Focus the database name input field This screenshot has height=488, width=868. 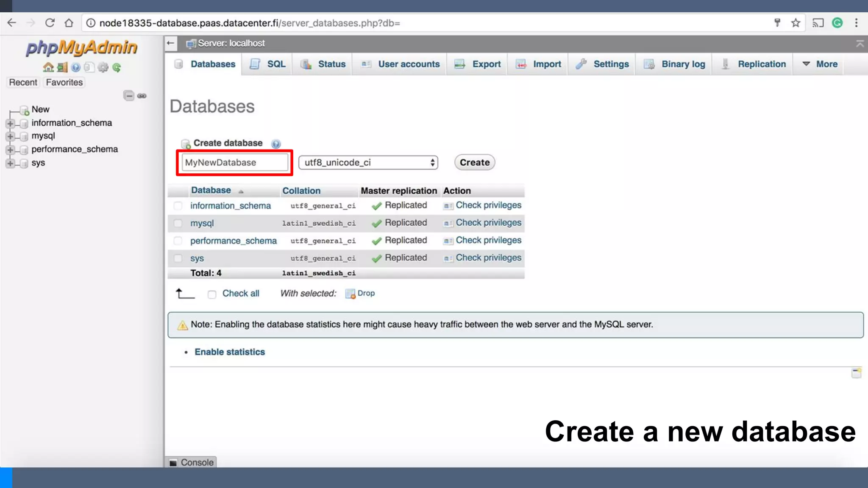235,163
